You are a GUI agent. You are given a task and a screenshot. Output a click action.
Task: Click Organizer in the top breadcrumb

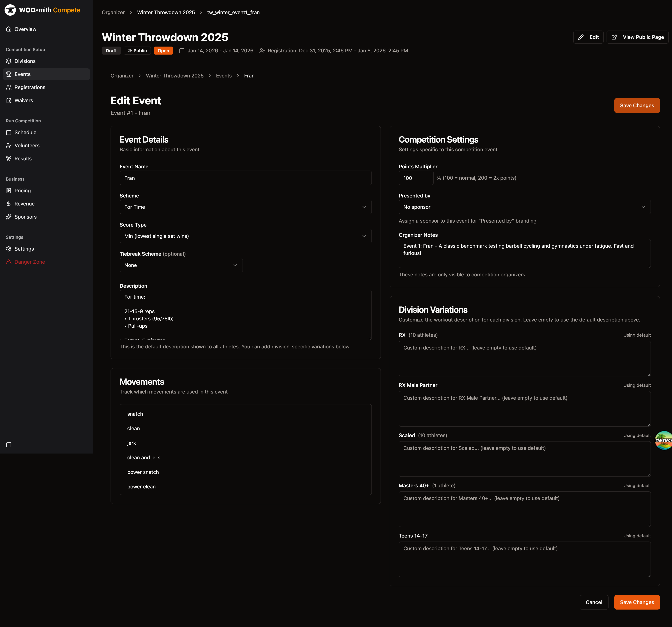click(113, 13)
